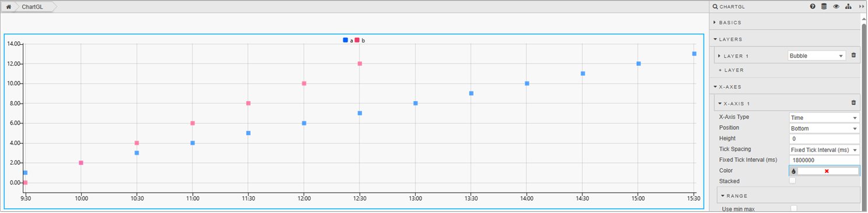The width and height of the screenshot is (868, 213).
Task: Open the Tick Spacing dropdown
Action: 824,150
